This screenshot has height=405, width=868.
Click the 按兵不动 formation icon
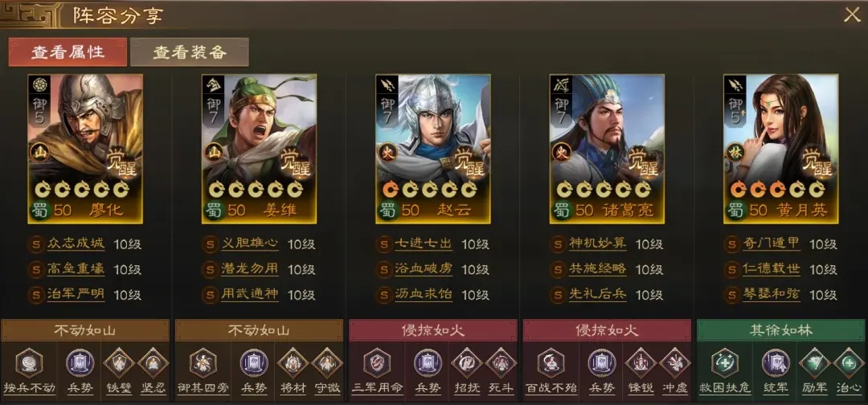coord(29,363)
